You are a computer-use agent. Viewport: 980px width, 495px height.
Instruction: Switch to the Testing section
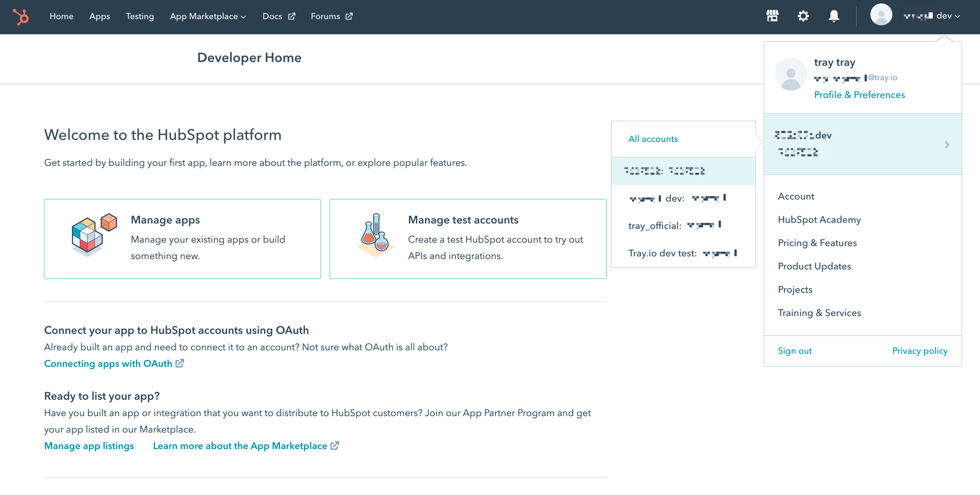point(140,16)
